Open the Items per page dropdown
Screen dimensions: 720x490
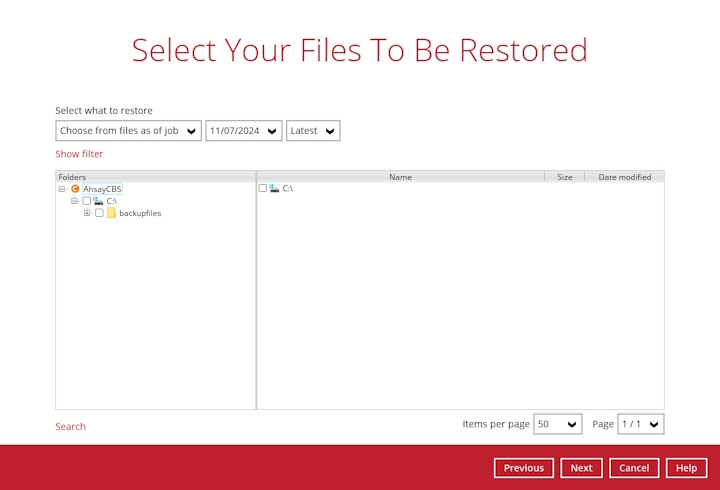click(x=558, y=425)
